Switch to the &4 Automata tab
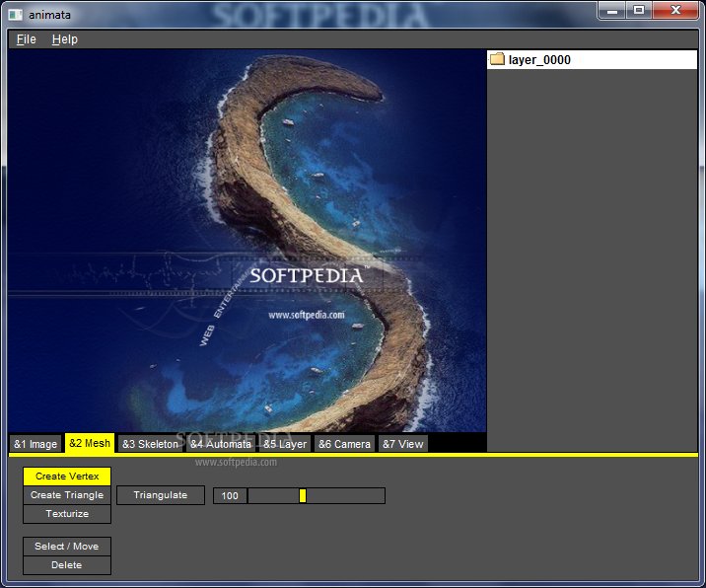 coord(221,444)
